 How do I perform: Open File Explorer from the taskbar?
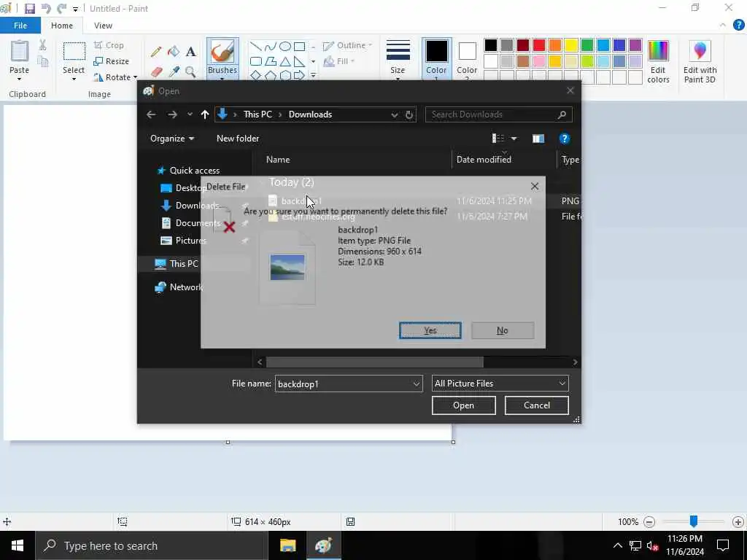pyautogui.click(x=287, y=545)
